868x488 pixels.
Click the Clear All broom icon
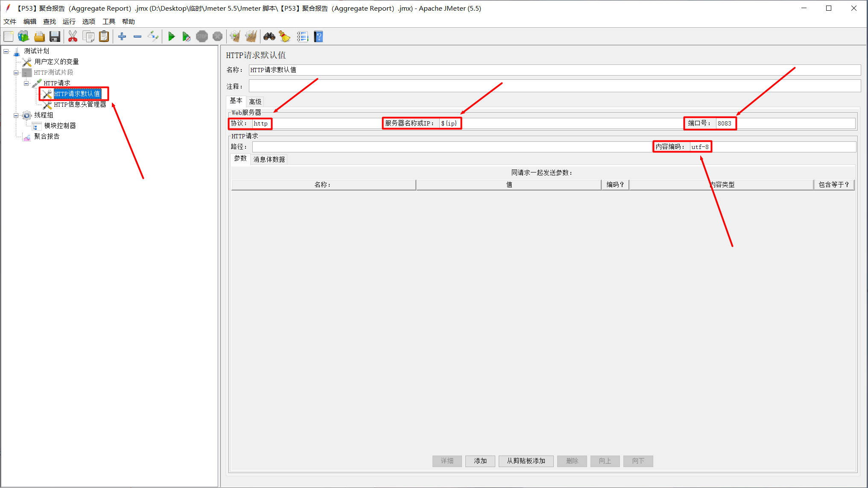[251, 37]
